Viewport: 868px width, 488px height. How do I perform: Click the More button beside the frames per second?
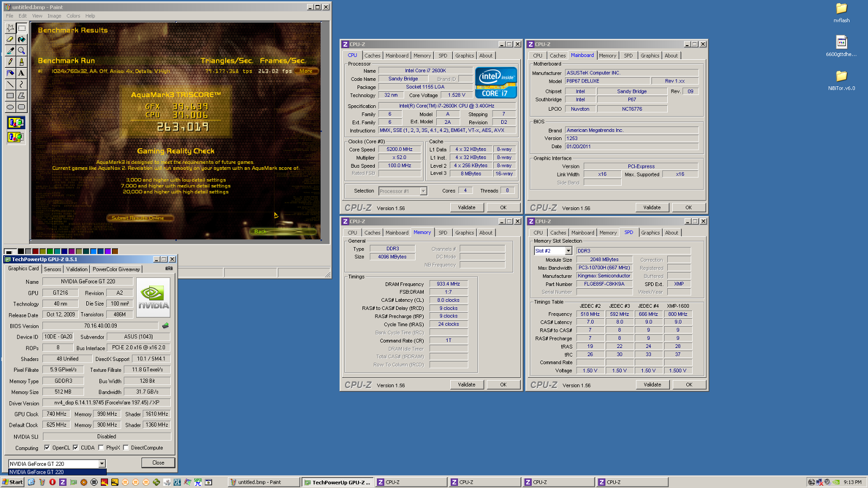pyautogui.click(x=306, y=71)
